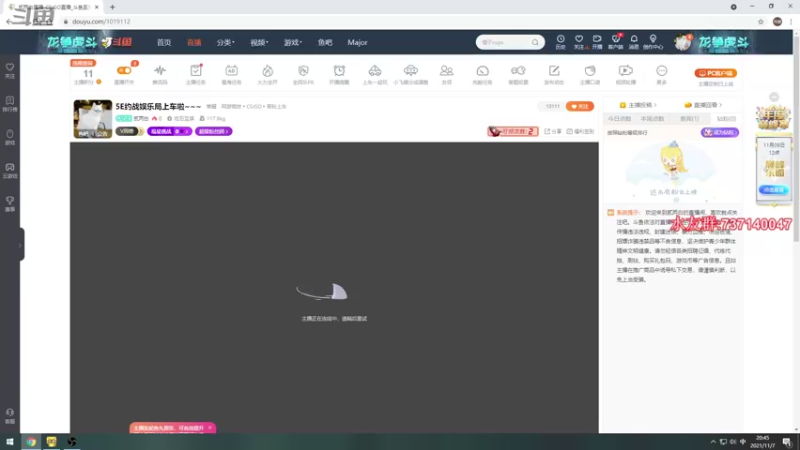Open the AD task icon
The height and width of the screenshot is (450, 800).
click(x=232, y=71)
